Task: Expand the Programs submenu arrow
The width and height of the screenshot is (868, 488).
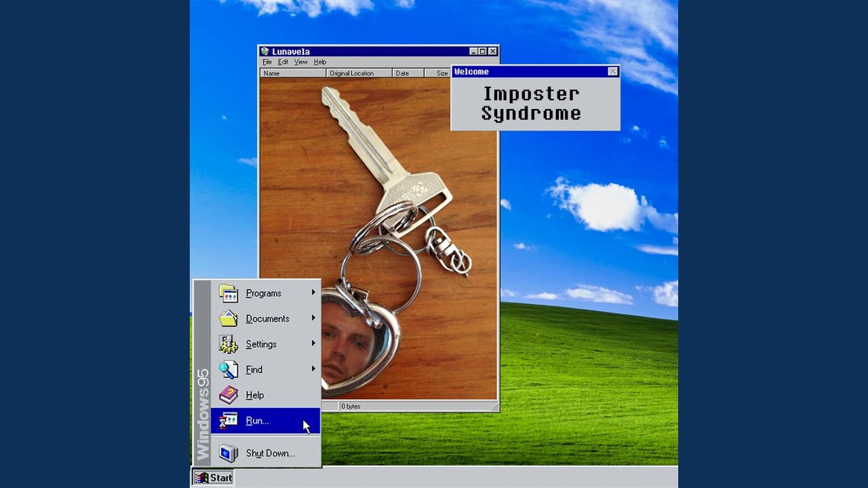Action: [x=313, y=292]
